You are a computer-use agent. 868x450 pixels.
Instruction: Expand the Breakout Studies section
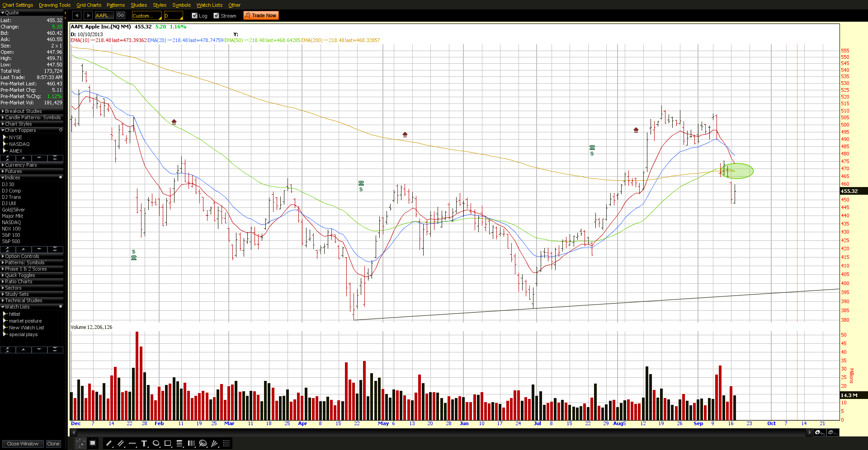32,111
